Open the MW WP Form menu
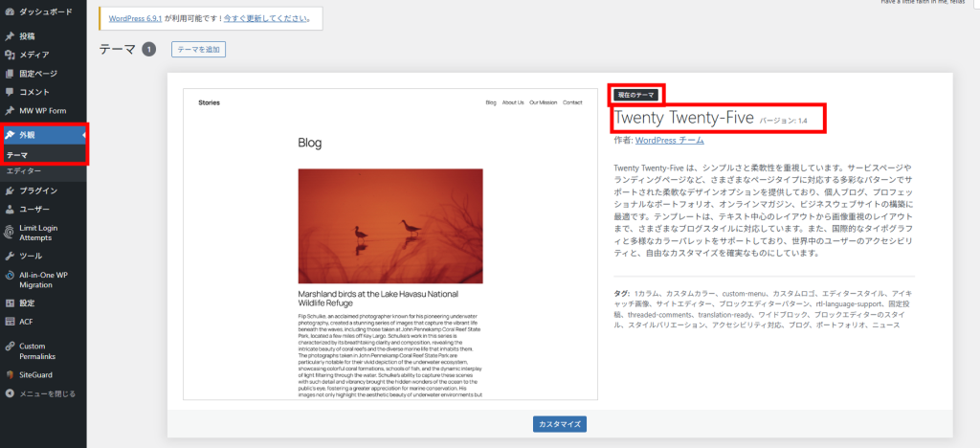Screen dimensions: 980x448 [x=43, y=111]
